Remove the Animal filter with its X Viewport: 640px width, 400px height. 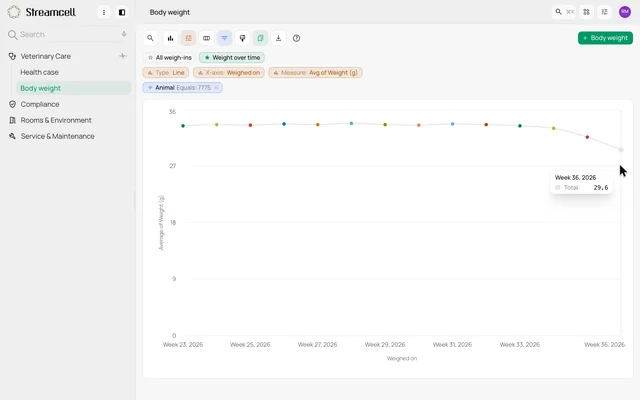pos(216,87)
